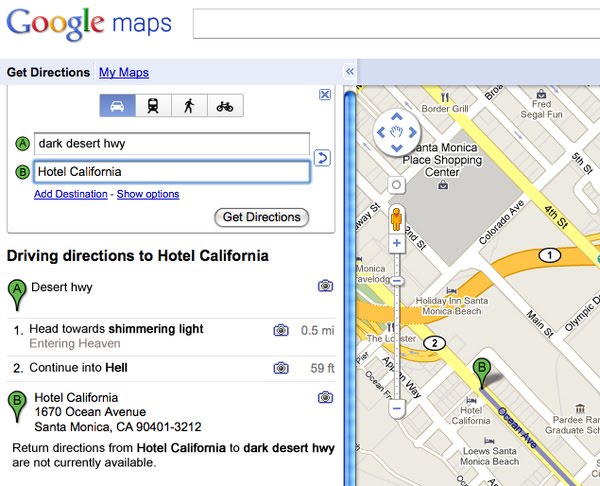Image resolution: width=600 pixels, height=486 pixels.
Task: Open camera preview for step 1 shimmering light
Action: tap(281, 330)
